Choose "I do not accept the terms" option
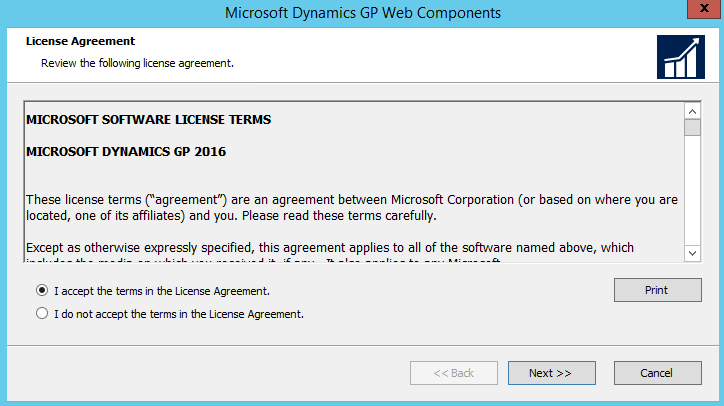Image resolution: width=724 pixels, height=406 pixels. pyautogui.click(x=41, y=313)
